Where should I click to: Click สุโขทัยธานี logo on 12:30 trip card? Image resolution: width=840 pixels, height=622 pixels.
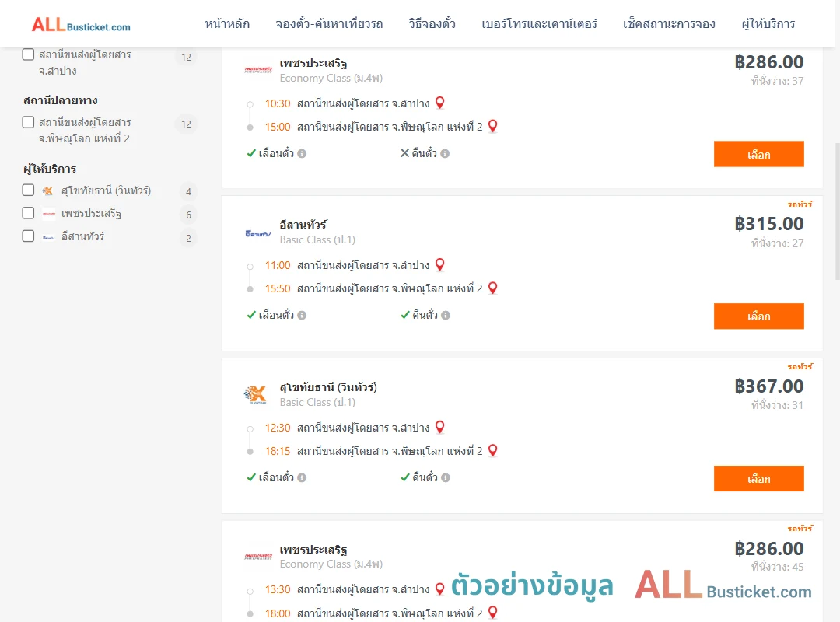coord(256,395)
